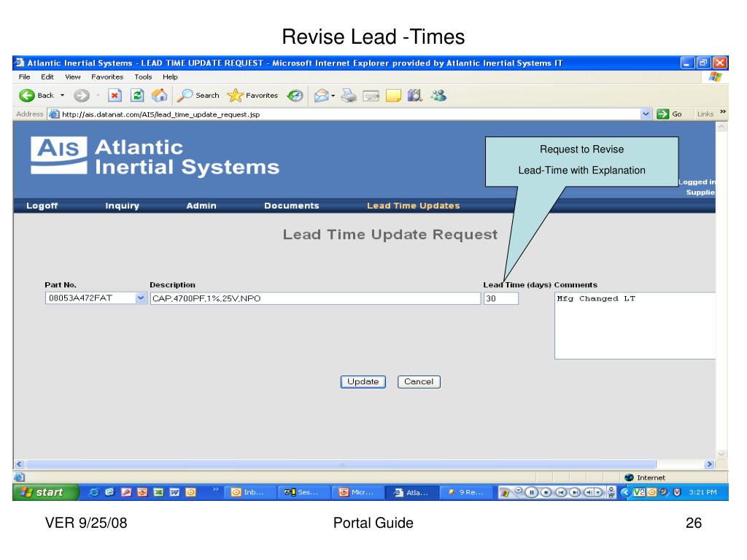Click Logoff in navigation bar

pyautogui.click(x=42, y=206)
